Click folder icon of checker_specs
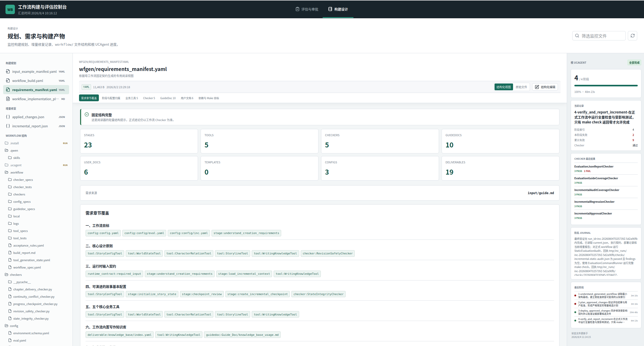The height and width of the screenshot is (346, 644). pyautogui.click(x=10, y=180)
